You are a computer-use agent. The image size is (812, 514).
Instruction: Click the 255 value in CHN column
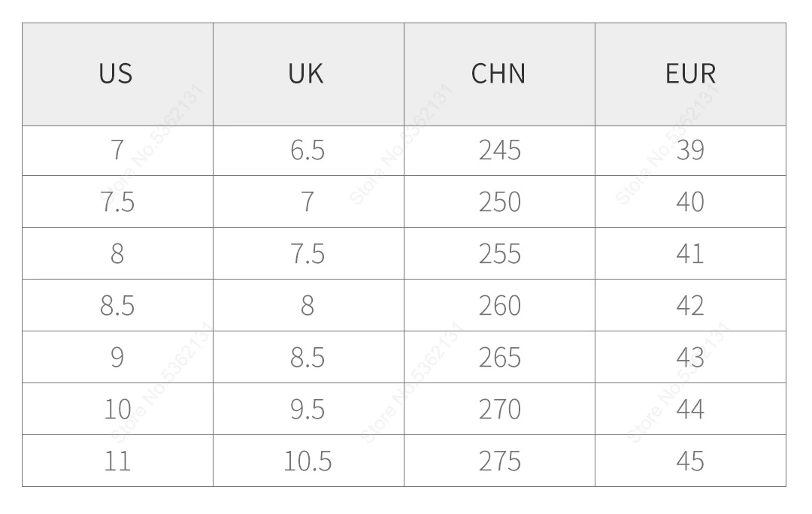coord(499,253)
